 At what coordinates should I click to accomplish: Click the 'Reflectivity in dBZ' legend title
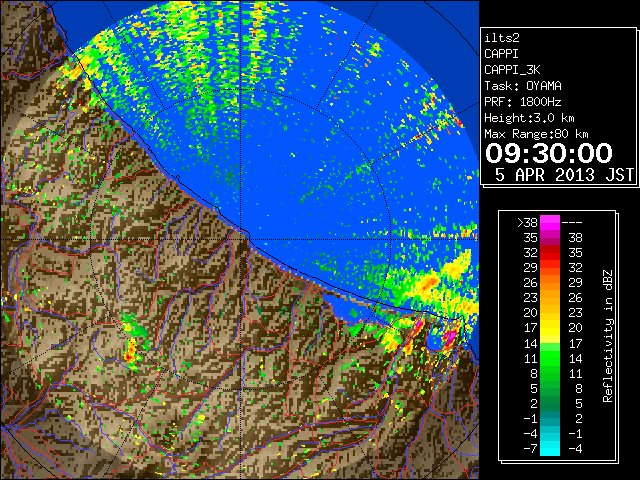(608, 336)
